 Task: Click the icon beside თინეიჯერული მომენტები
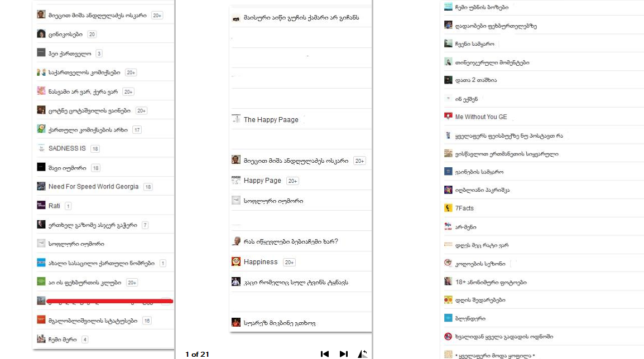click(448, 62)
